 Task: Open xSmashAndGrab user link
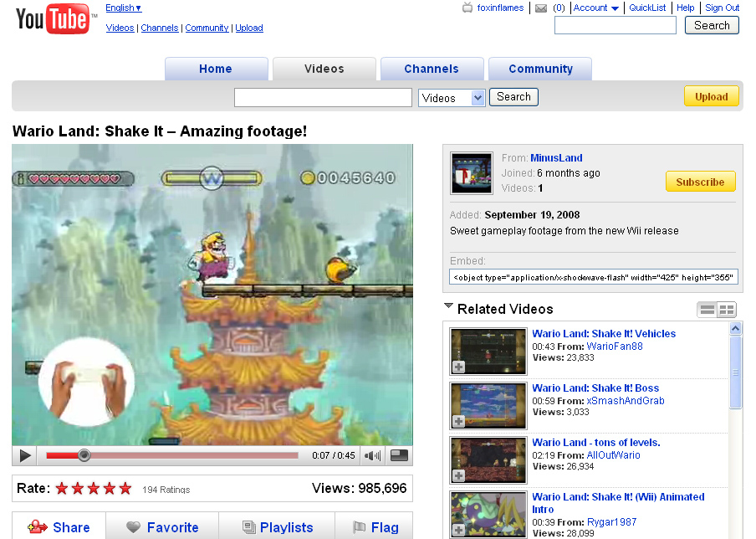[x=626, y=401]
